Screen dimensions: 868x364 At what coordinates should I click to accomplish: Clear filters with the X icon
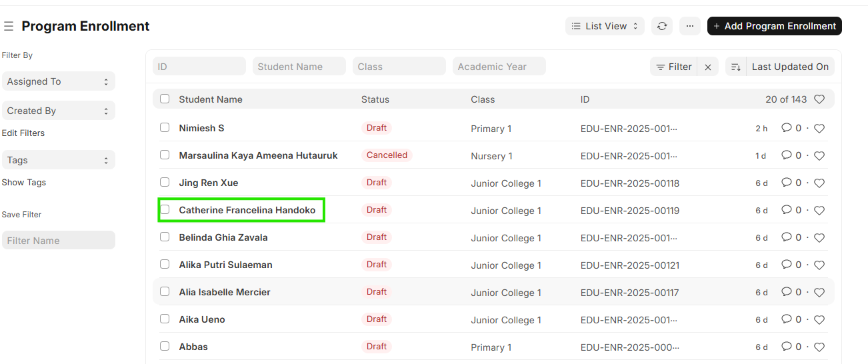pos(708,67)
